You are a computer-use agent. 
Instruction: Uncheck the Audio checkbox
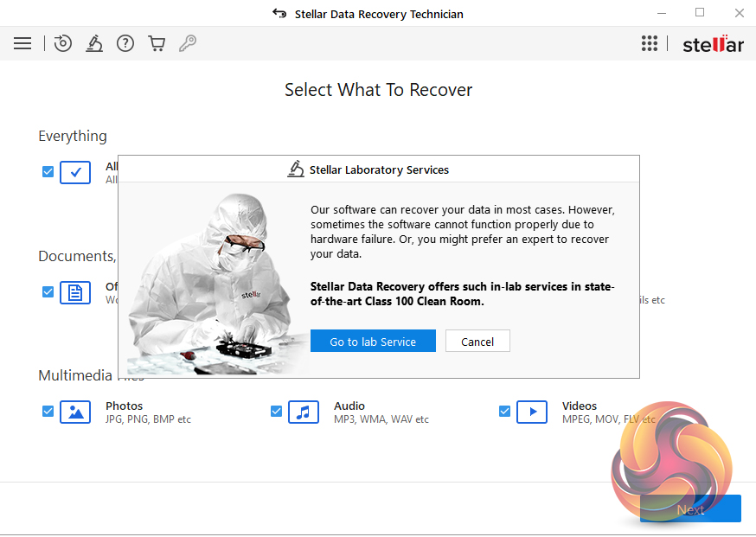pos(276,412)
